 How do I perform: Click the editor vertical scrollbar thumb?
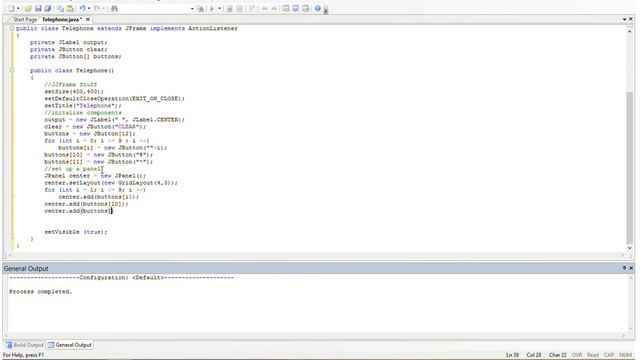630,167
